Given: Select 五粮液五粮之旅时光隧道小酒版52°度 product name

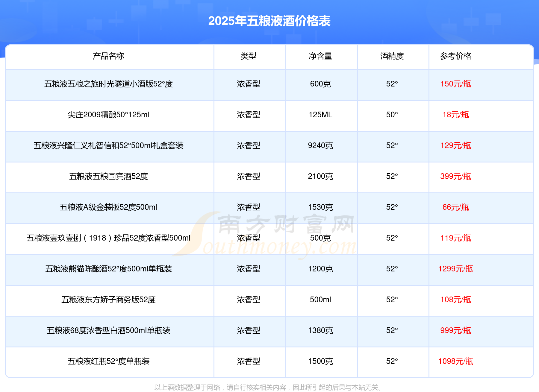Looking at the screenshot, I should coord(108,84).
